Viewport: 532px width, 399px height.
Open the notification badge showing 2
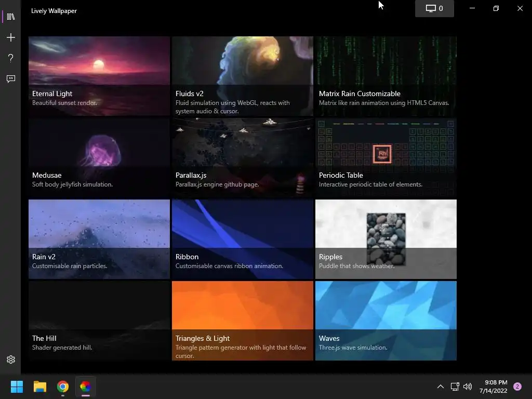(x=517, y=387)
